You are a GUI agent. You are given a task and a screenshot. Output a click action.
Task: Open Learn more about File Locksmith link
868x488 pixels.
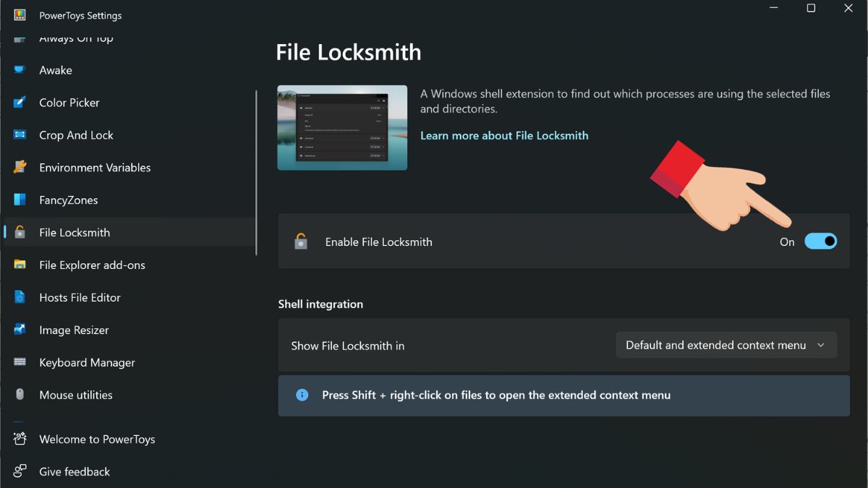point(504,136)
